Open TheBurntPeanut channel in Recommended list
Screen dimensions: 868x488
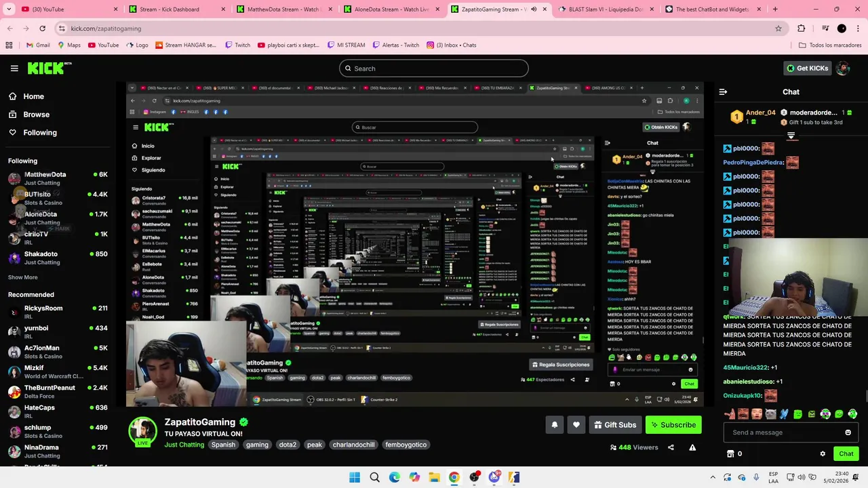[x=58, y=392]
